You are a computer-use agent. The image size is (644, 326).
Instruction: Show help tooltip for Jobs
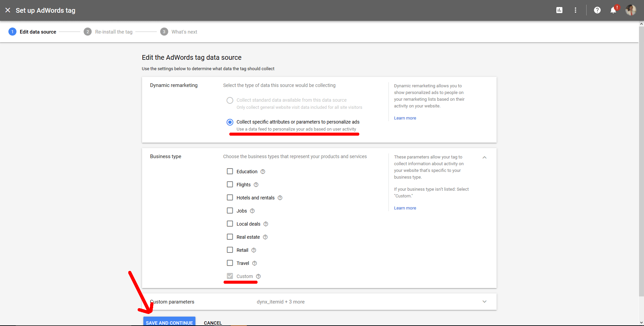point(252,211)
